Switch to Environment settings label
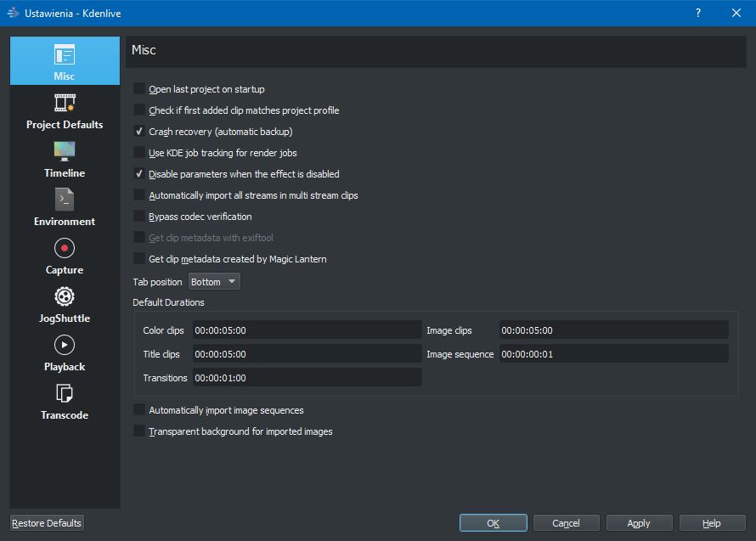 click(65, 222)
